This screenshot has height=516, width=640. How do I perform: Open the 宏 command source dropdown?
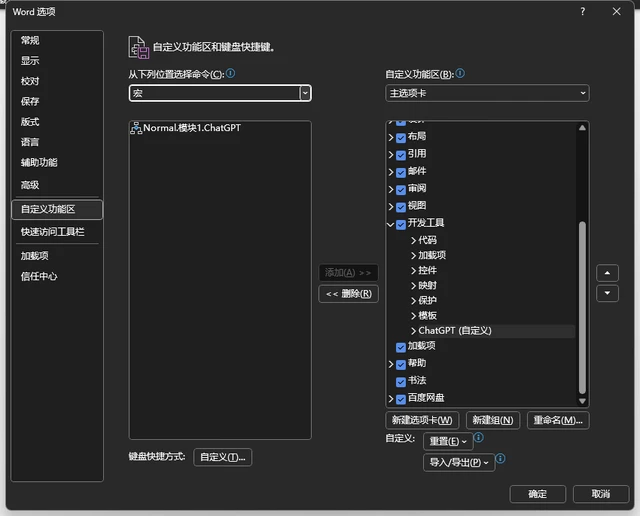(x=305, y=93)
